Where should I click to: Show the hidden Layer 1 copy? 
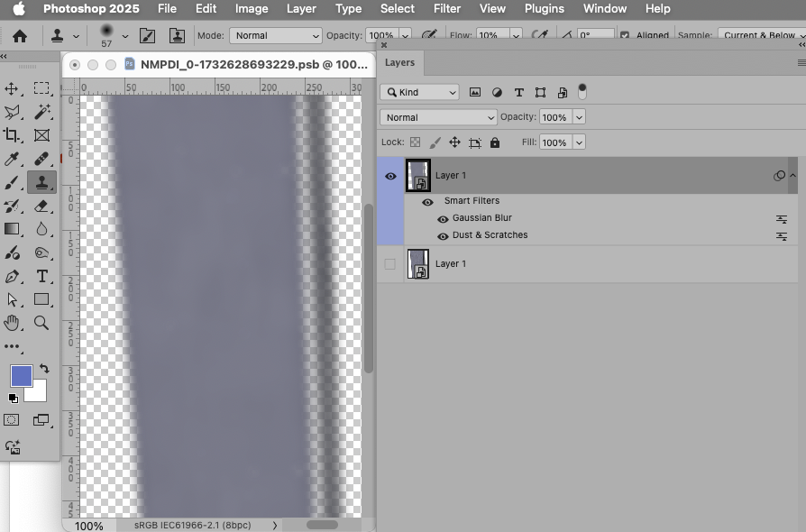click(x=389, y=263)
